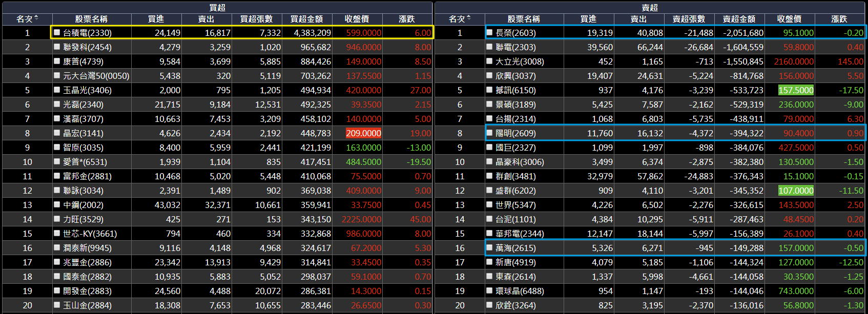The image size is (868, 314).
Task: Select the stock name 愛普*(6531)
Action: 85,161
